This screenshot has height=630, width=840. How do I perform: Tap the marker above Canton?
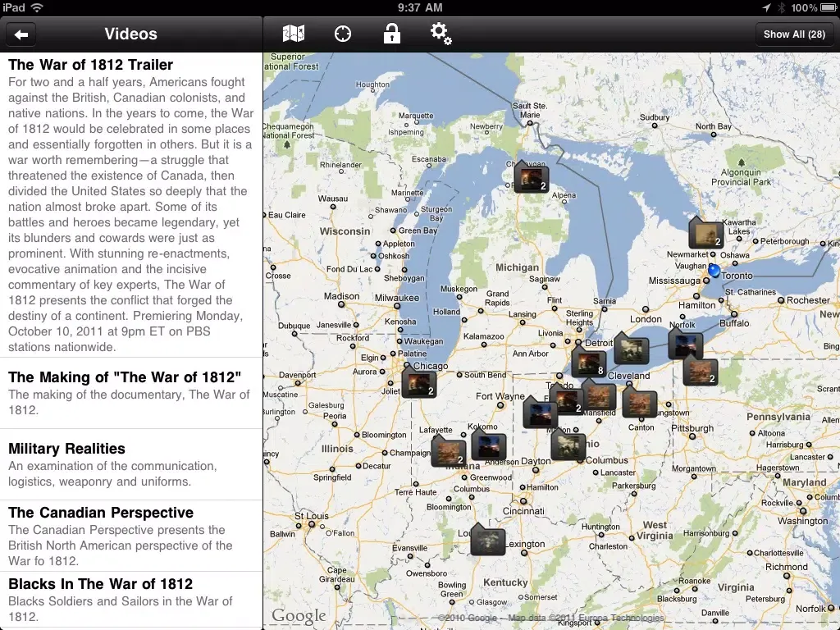click(x=640, y=403)
